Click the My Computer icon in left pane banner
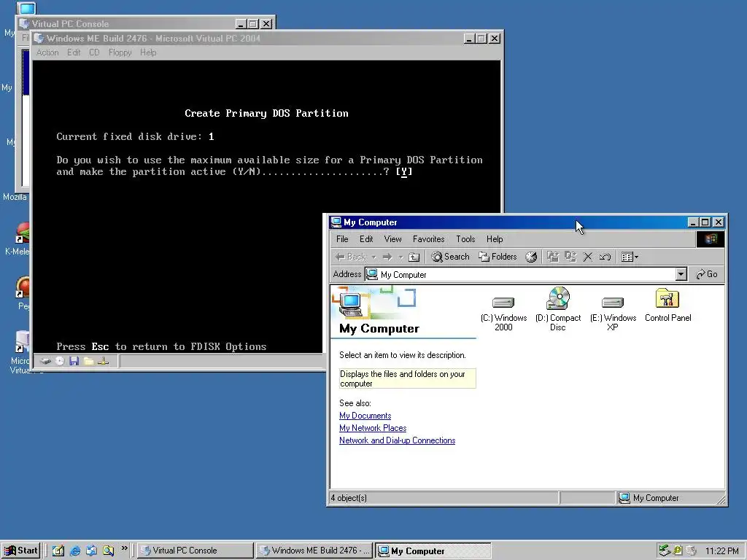This screenshot has width=747, height=560. pos(351,305)
